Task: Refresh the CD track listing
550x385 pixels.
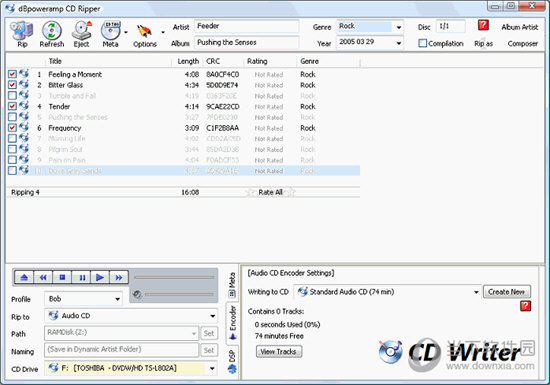Action: (52, 34)
